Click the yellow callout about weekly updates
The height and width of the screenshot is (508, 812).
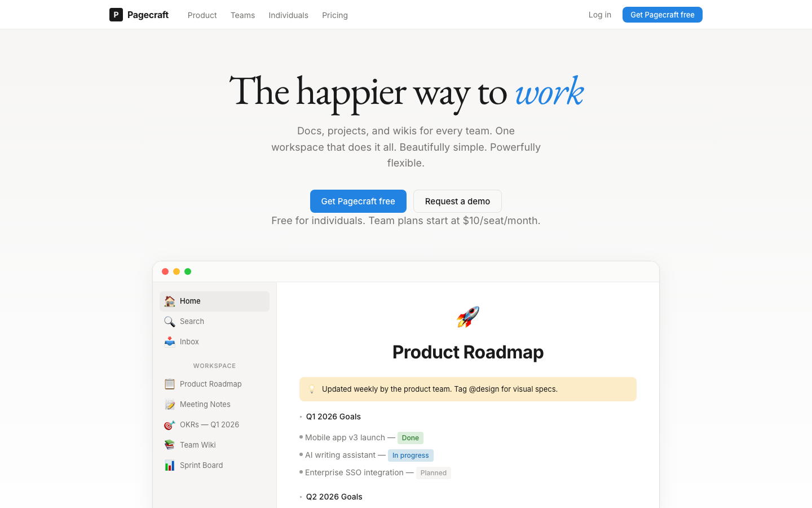(468, 389)
